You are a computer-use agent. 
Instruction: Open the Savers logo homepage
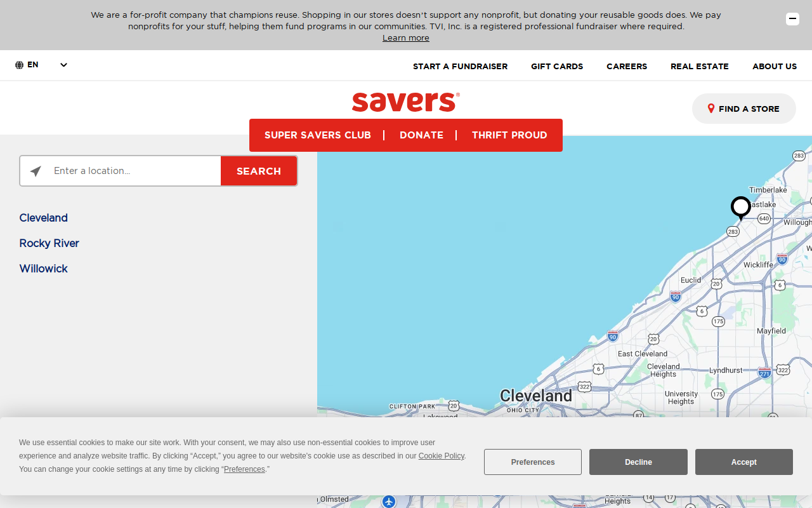click(x=406, y=102)
